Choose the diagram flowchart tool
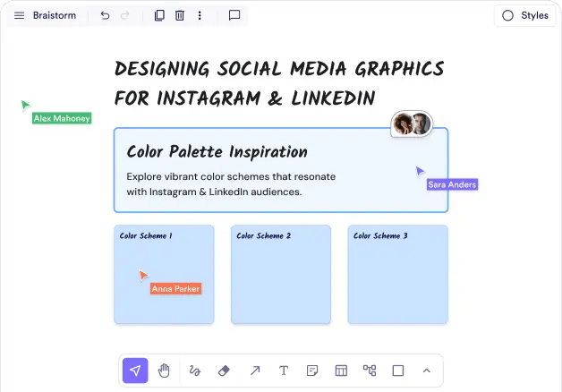This screenshot has width=562, height=392. click(x=370, y=371)
